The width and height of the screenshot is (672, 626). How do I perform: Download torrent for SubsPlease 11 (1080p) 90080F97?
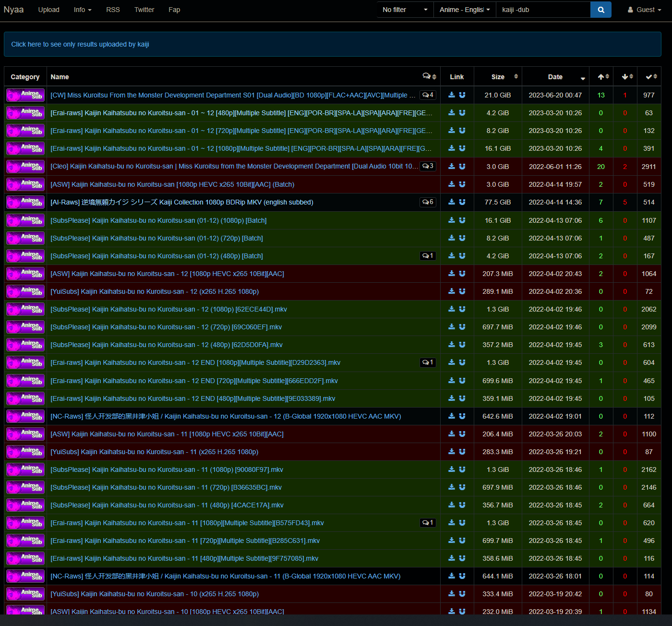[452, 469]
